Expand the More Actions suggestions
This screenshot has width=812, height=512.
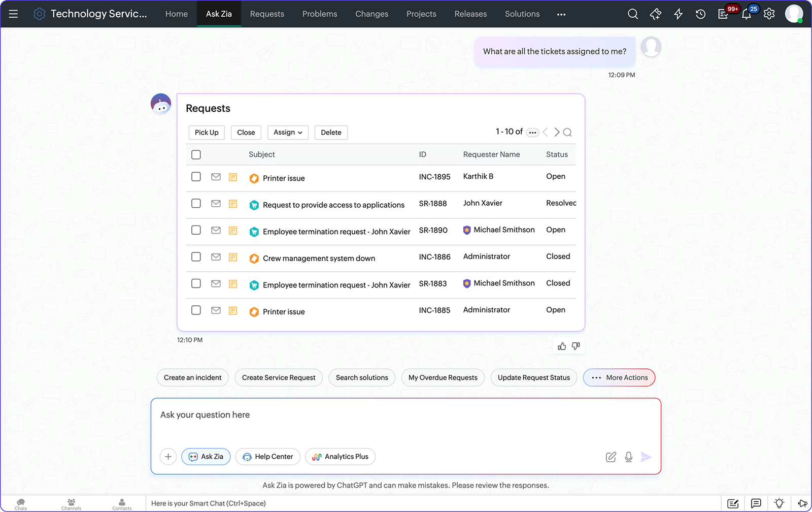(x=619, y=377)
